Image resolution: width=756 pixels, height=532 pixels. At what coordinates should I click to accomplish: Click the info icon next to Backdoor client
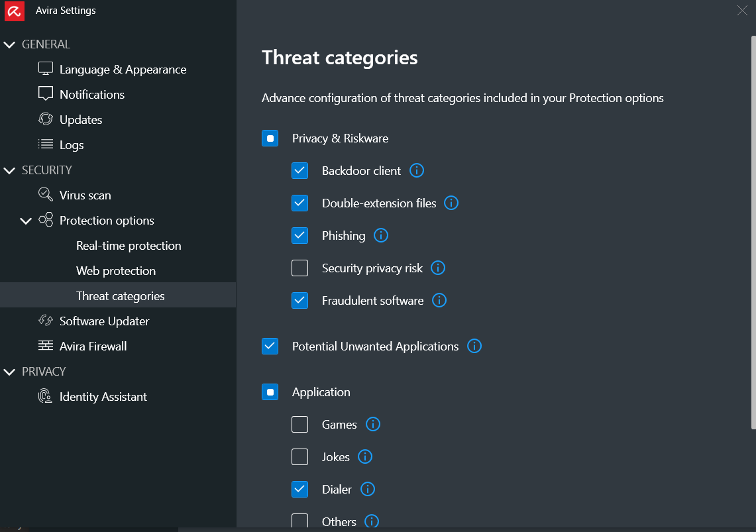point(417,170)
